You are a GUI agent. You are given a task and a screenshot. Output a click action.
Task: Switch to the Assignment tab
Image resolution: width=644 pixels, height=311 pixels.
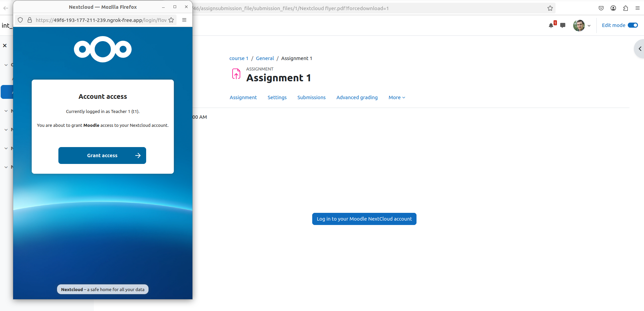(243, 97)
